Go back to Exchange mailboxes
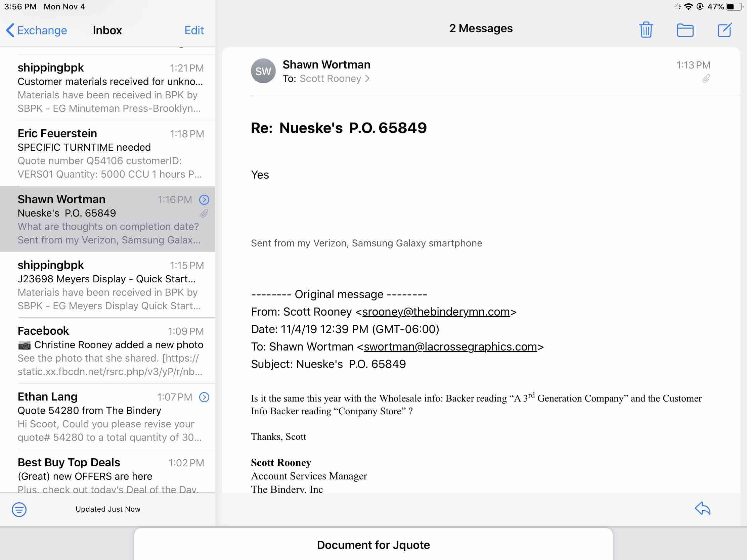Screen dimensions: 747x560 tap(37, 30)
